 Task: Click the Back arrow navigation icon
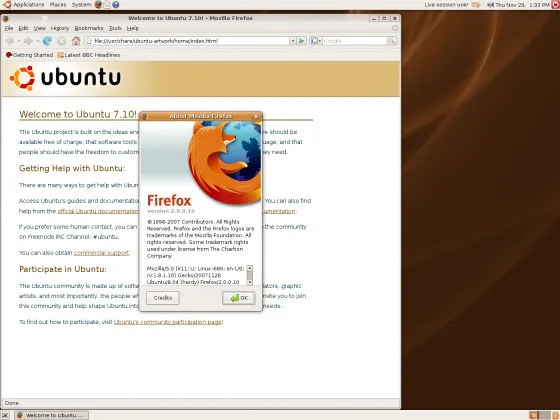[10, 41]
